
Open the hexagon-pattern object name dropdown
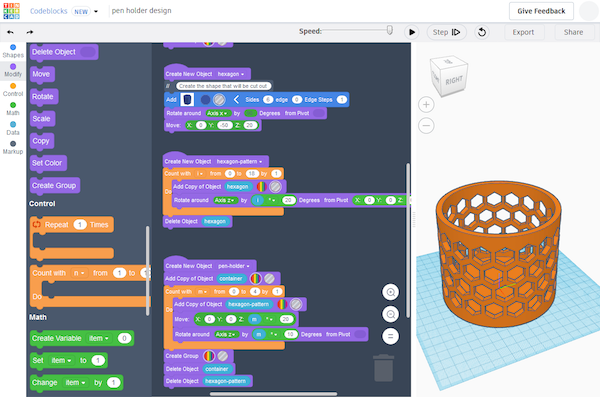239,162
